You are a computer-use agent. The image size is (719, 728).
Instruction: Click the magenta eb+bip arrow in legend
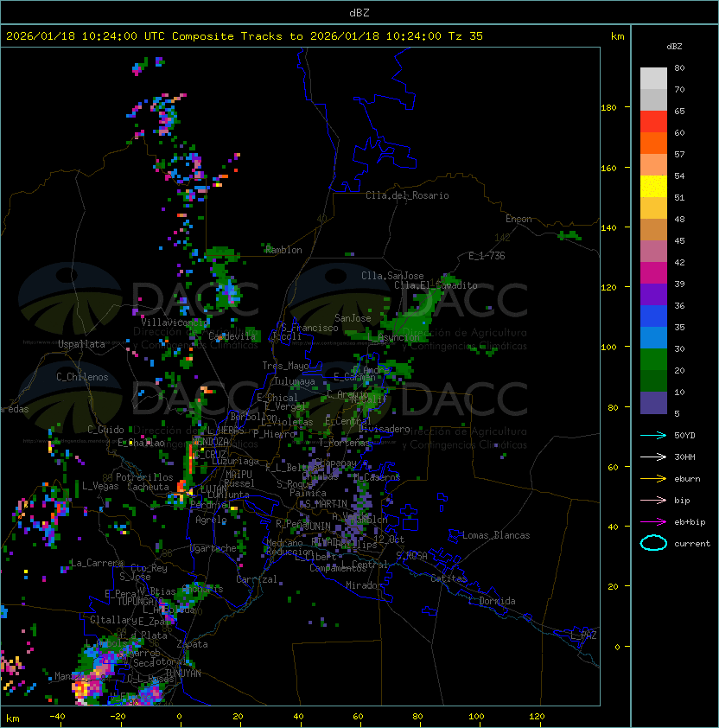pos(653,522)
